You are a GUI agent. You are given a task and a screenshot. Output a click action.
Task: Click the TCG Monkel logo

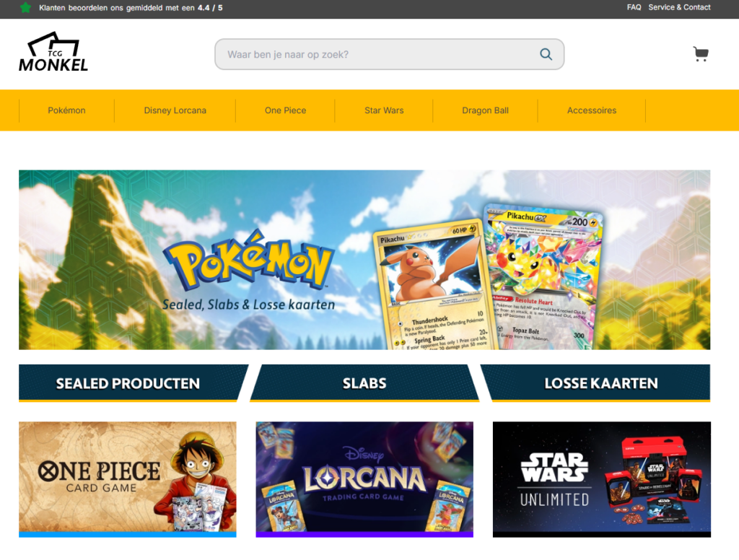tap(53, 53)
